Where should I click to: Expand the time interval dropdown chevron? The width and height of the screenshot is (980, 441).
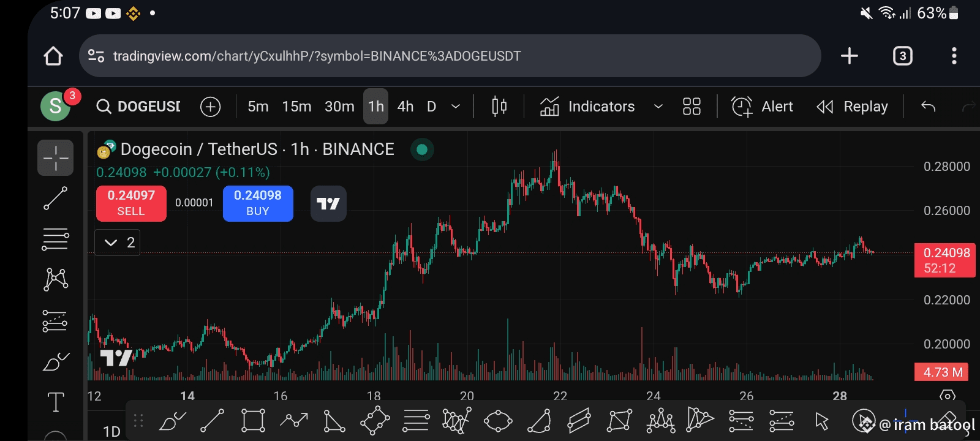[456, 107]
